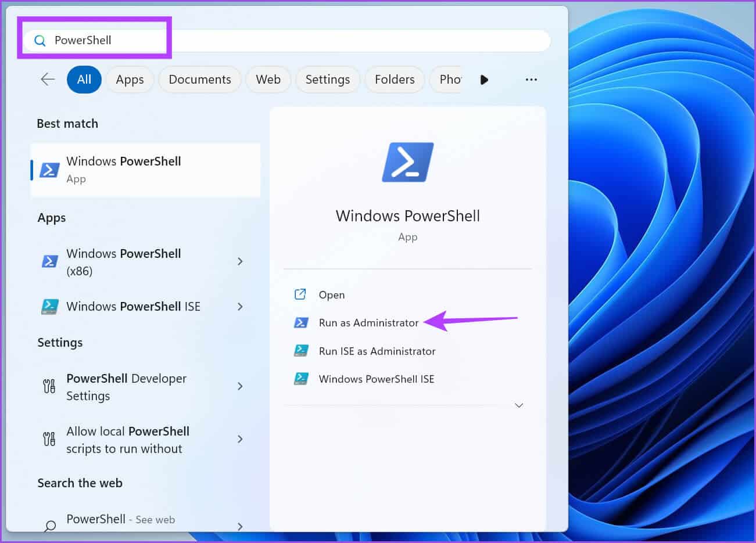The height and width of the screenshot is (543, 756).
Task: Click Open in the PowerShell details pane
Action: pos(331,295)
